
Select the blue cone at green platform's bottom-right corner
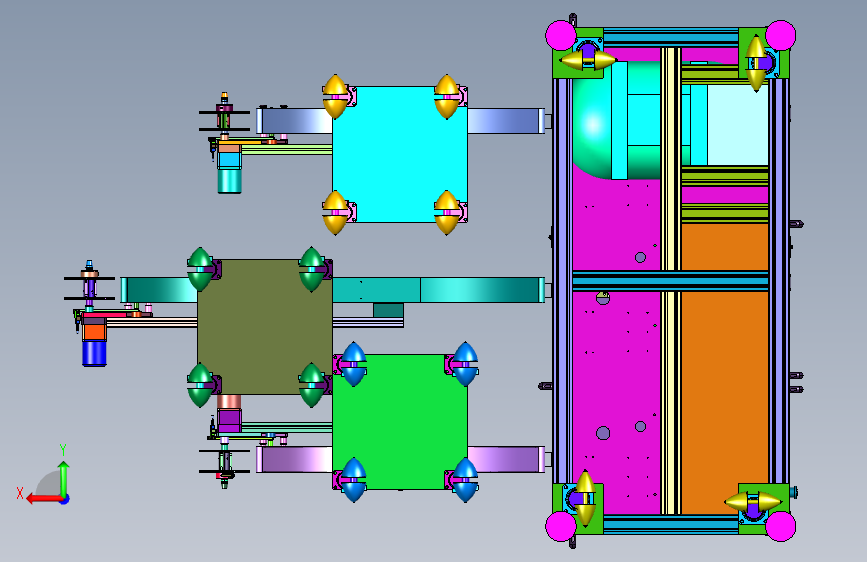[465, 480]
